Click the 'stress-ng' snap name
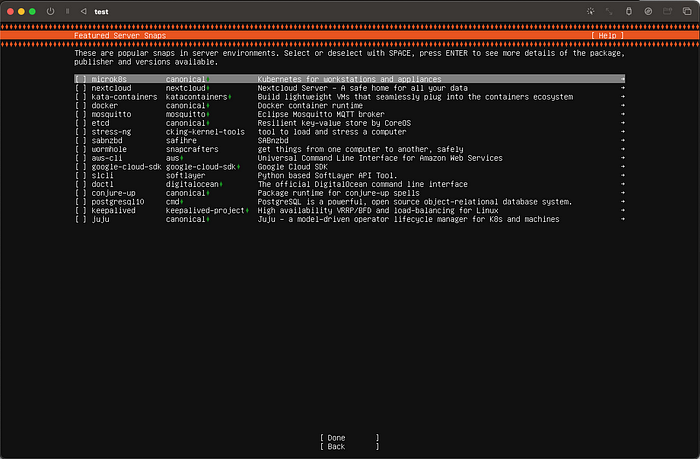Viewport: 700px width, 459px height. [x=111, y=132]
